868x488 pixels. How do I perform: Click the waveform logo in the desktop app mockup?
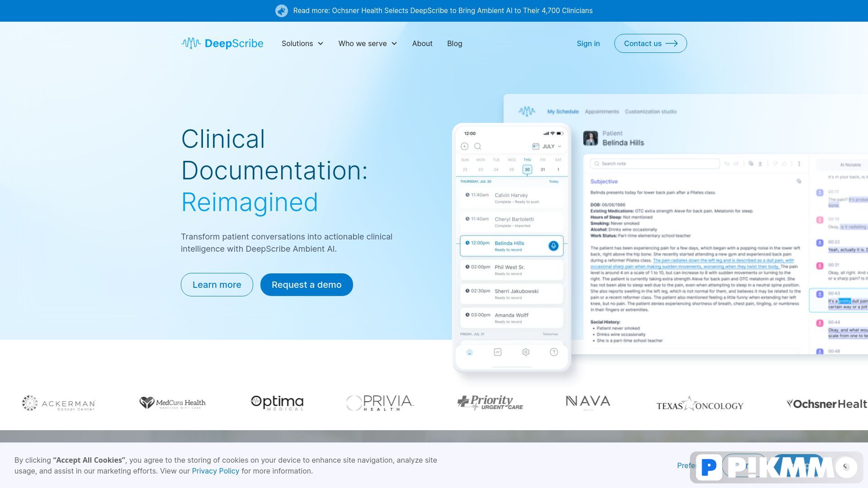[527, 111]
